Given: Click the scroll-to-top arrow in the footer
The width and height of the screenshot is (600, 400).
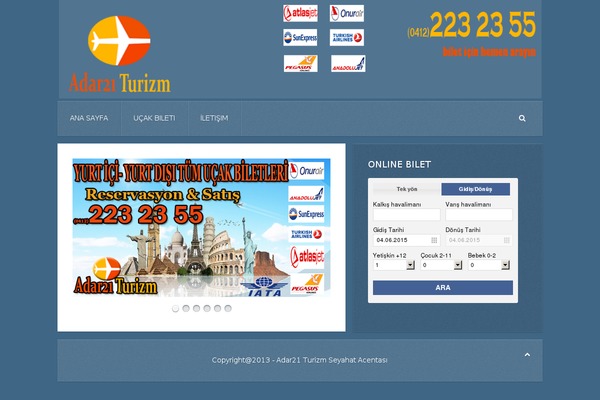Looking at the screenshot, I should coord(527,355).
